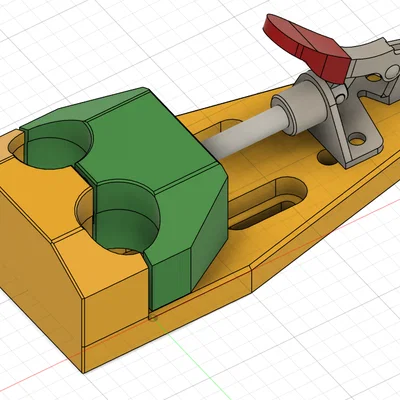Select the origin point at the axes' intersection
Viewport: 400px width, 400px height.
154,317
